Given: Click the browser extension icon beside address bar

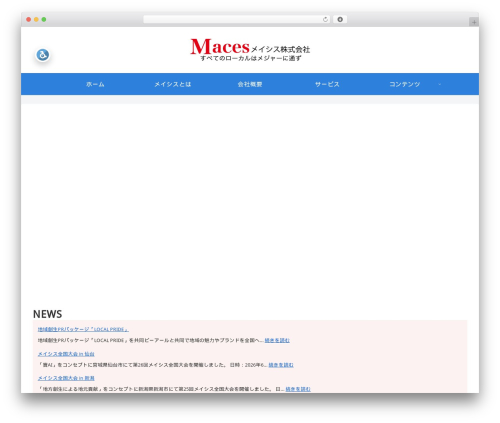Looking at the screenshot, I should pos(340,20).
